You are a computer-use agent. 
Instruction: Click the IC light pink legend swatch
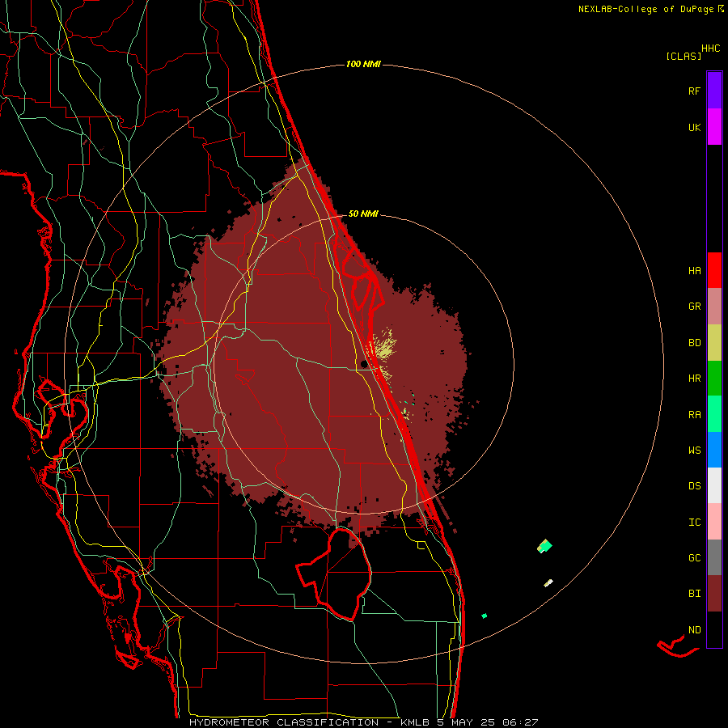tap(714, 522)
